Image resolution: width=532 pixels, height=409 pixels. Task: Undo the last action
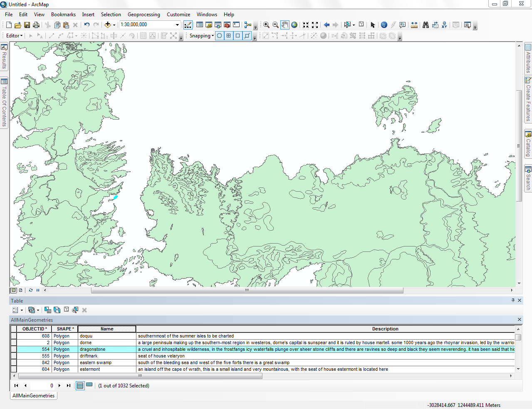point(87,25)
